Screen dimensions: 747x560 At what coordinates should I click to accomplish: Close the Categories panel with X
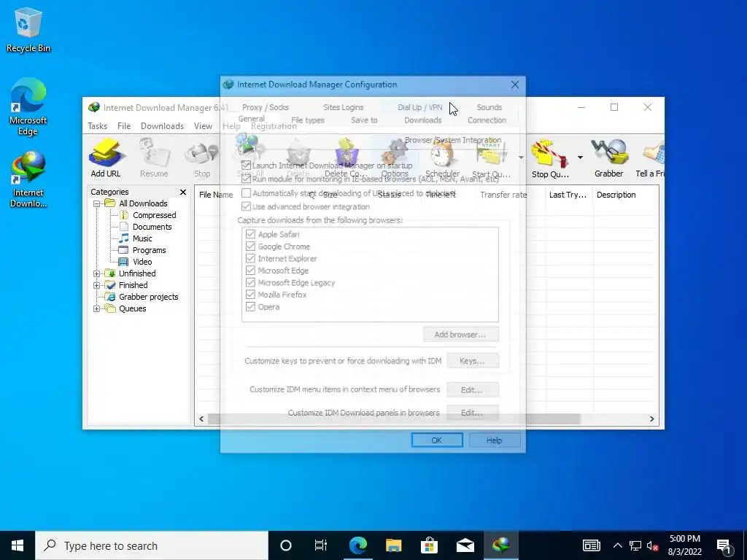[x=183, y=192]
